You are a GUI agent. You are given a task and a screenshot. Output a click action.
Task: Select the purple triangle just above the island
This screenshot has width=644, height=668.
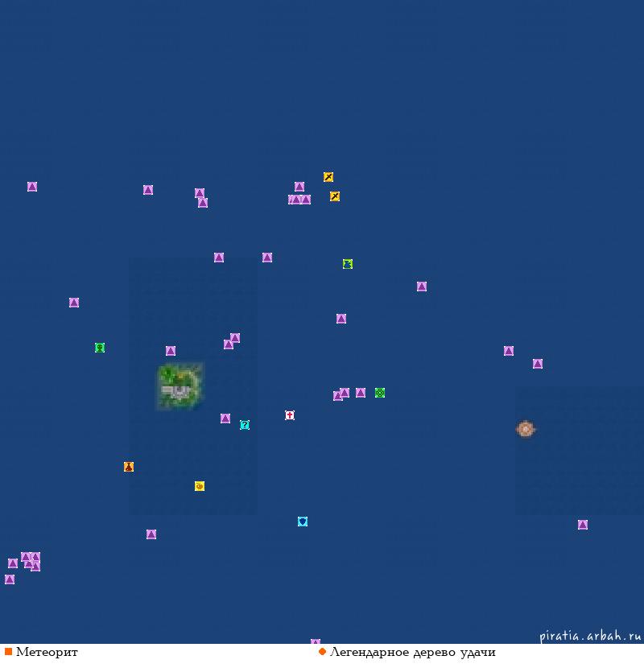click(x=171, y=351)
